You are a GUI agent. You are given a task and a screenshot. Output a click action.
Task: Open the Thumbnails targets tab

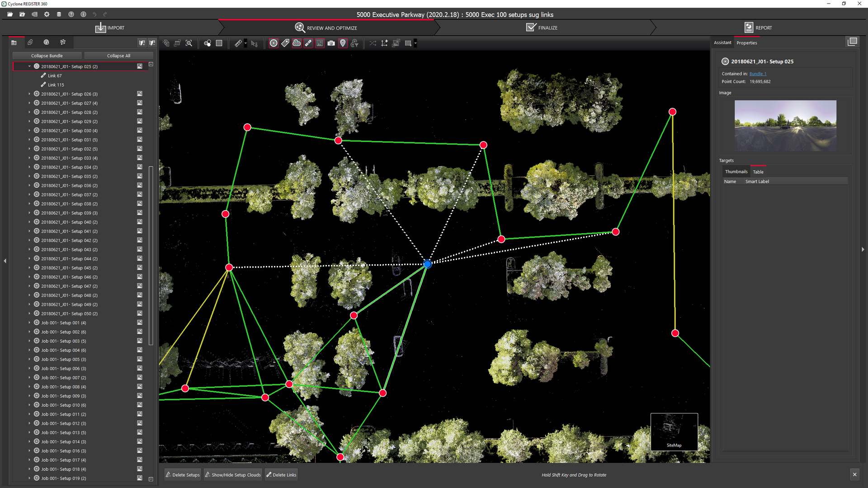(x=736, y=172)
